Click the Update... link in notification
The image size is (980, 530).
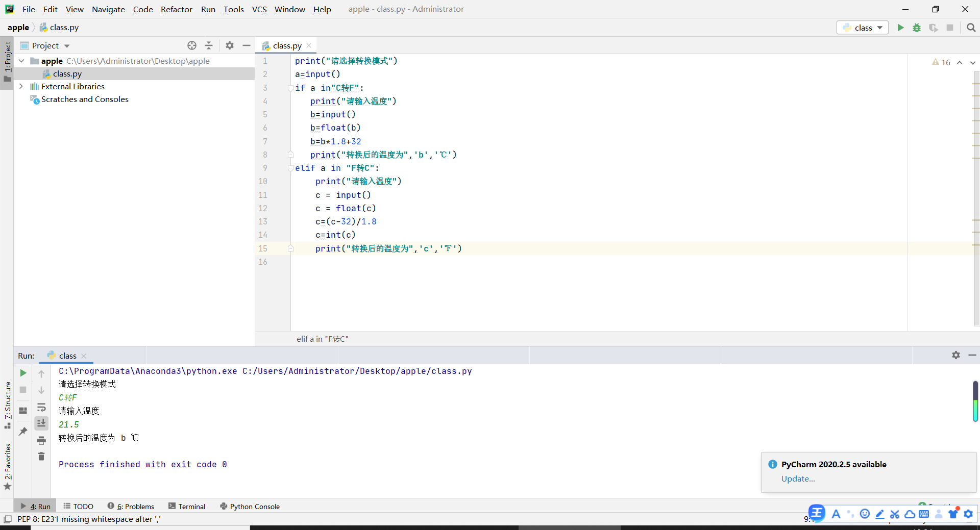pos(798,478)
